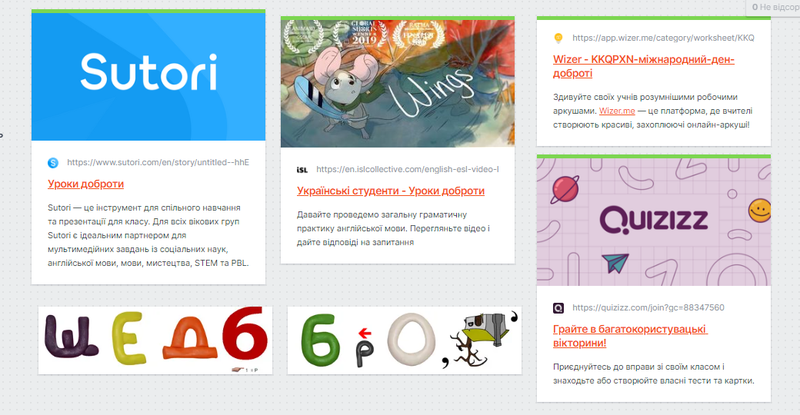The width and height of the screenshot is (800, 415).
Task: Open the Wizer KKQPXN міжнародний-ден-доброті link
Action: coord(644,66)
